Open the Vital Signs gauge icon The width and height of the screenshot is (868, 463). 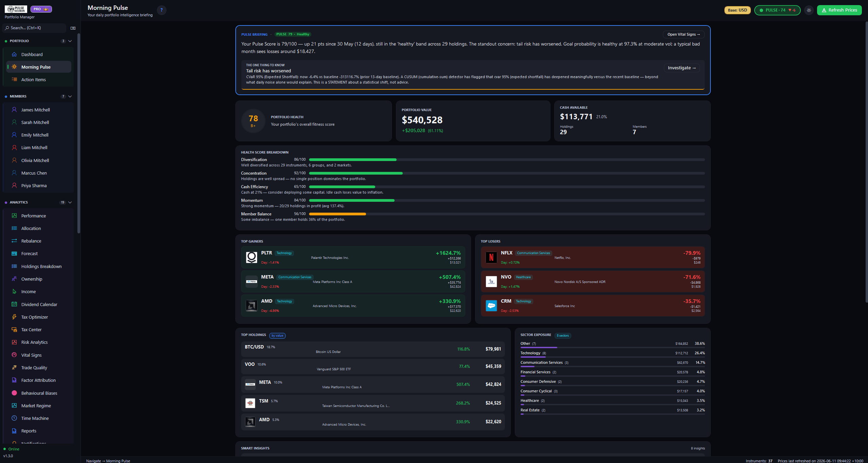click(x=14, y=355)
